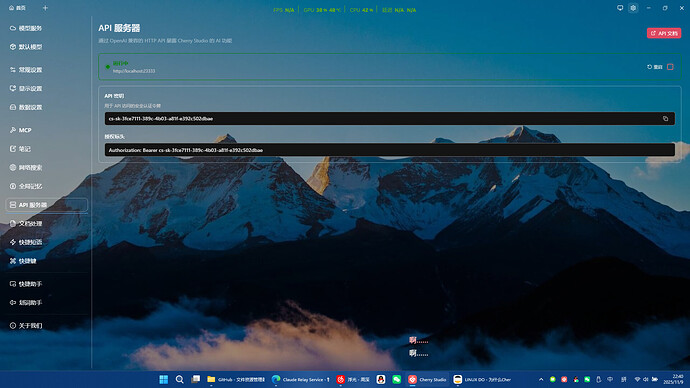Click the network Wi-Fi tray icon
Viewport: 690px width, 388px height.
click(637, 379)
